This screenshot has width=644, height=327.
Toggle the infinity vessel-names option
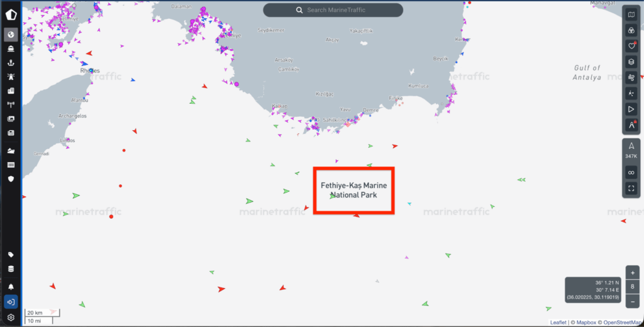tap(631, 172)
